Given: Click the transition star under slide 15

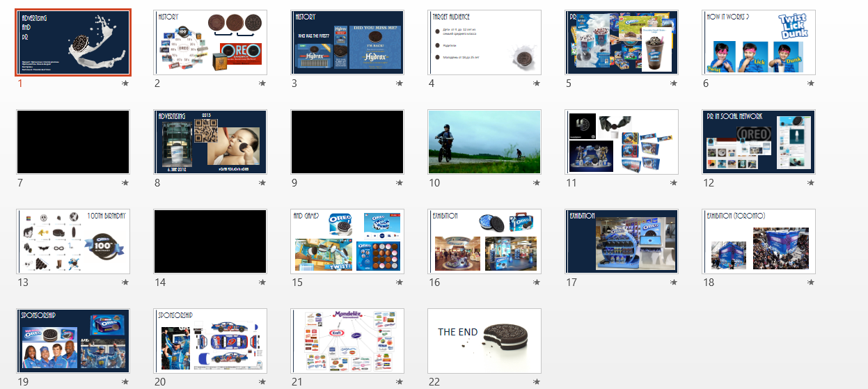Looking at the screenshot, I should pos(400,283).
